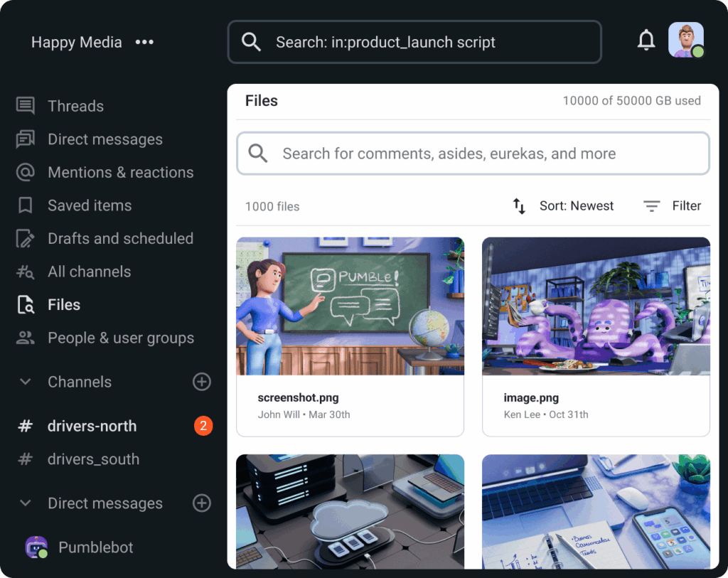Click the filter lines icon
Screen dimensions: 728x578
651,205
